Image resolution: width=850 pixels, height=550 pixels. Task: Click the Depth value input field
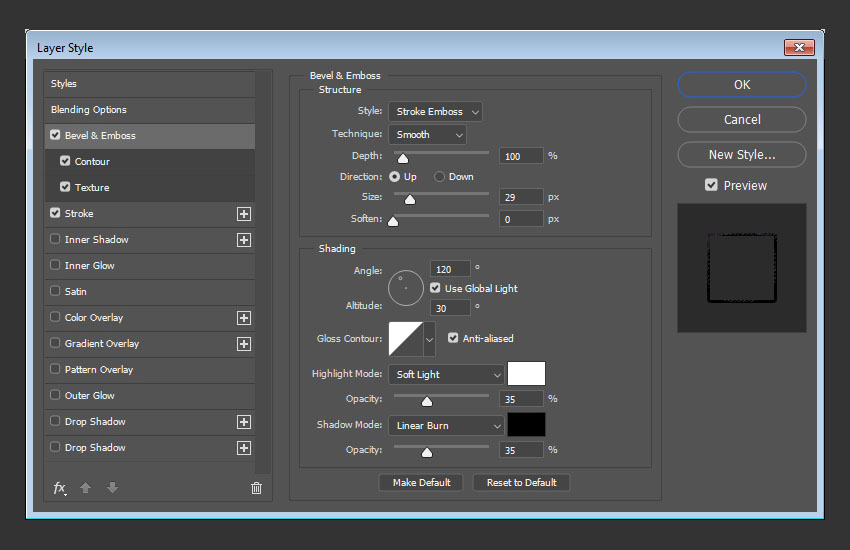(520, 156)
